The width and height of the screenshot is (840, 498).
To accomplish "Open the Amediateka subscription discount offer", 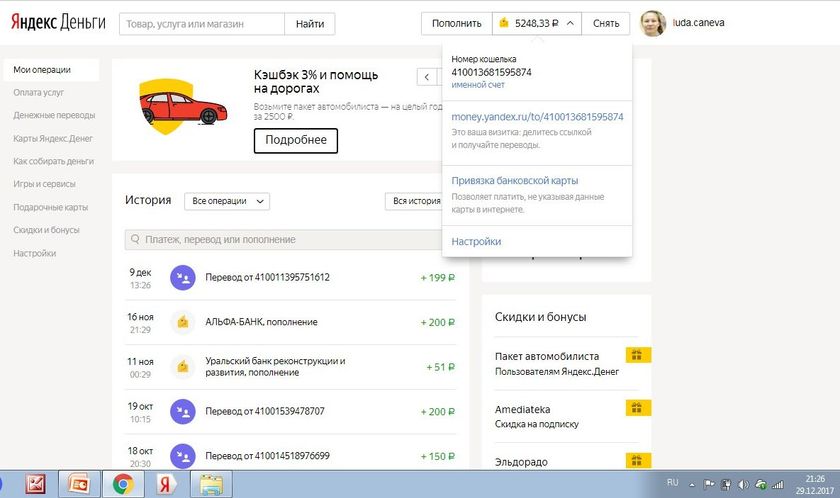I will tap(537, 417).
